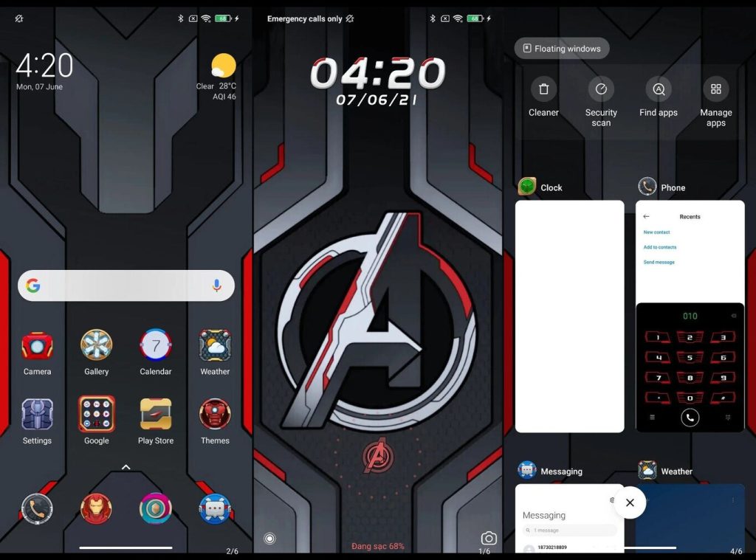Open the Messaging recent app card
The height and width of the screenshot is (560, 756).
coord(569,518)
